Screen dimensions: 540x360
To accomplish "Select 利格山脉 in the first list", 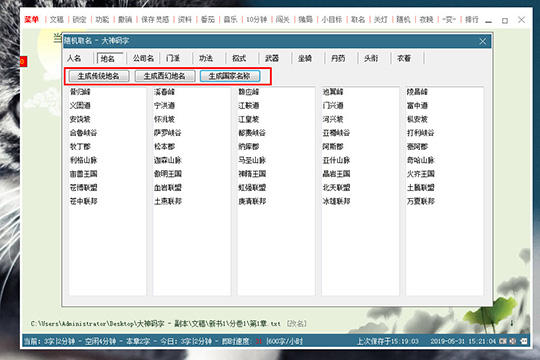I will 84,160.
